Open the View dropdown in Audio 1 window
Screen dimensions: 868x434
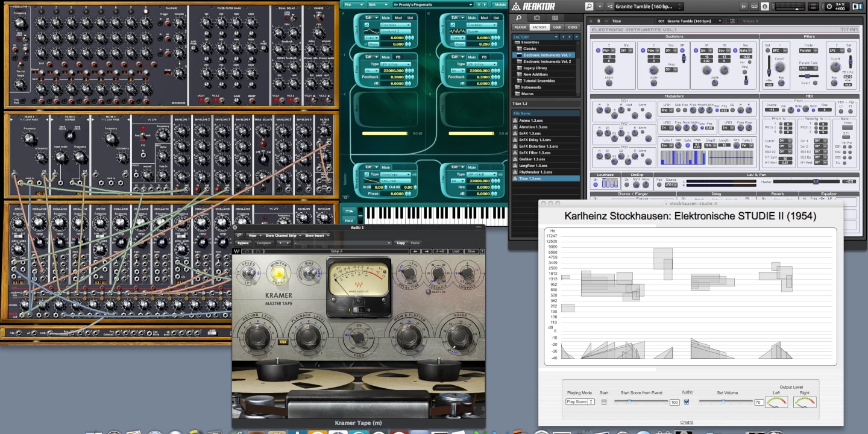(254, 236)
